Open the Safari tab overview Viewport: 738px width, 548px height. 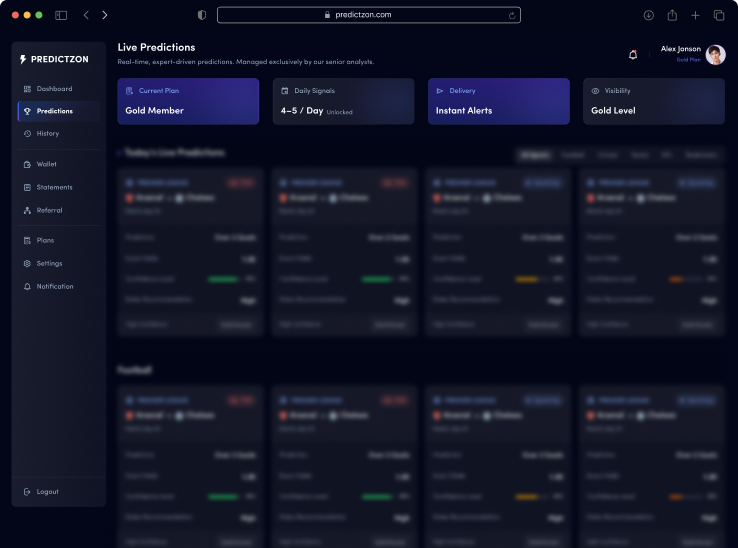coord(718,15)
